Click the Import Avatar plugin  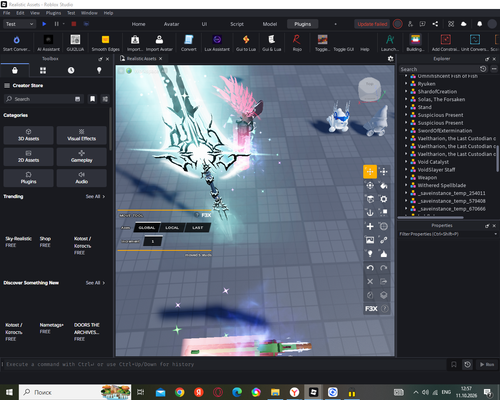(159, 43)
